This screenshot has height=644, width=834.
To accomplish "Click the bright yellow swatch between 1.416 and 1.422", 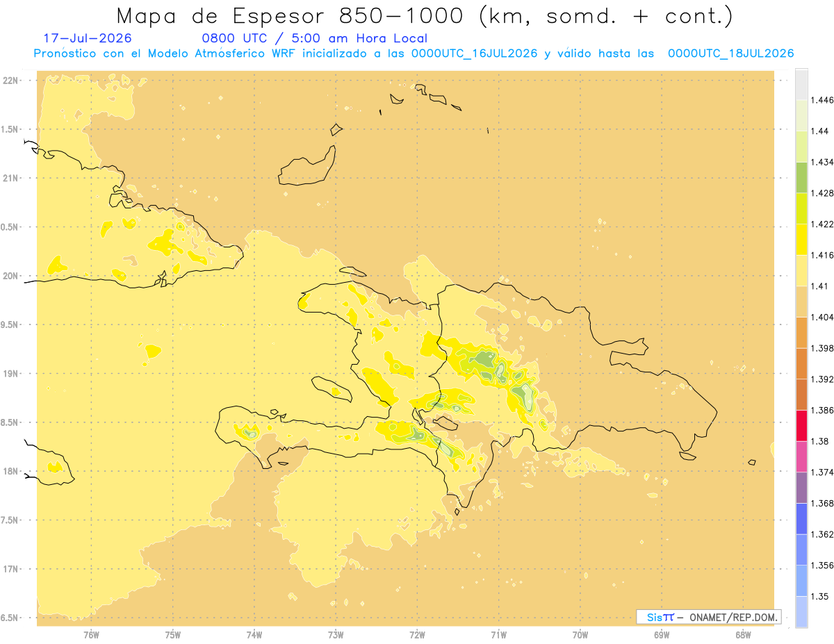I will tap(801, 239).
